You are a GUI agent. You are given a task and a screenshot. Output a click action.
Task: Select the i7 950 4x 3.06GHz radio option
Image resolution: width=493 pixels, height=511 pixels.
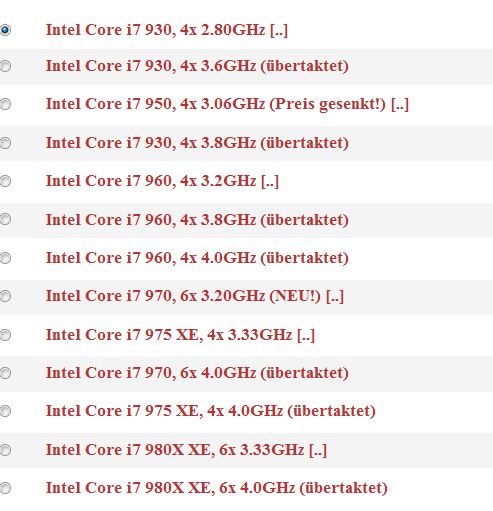coord(5,104)
